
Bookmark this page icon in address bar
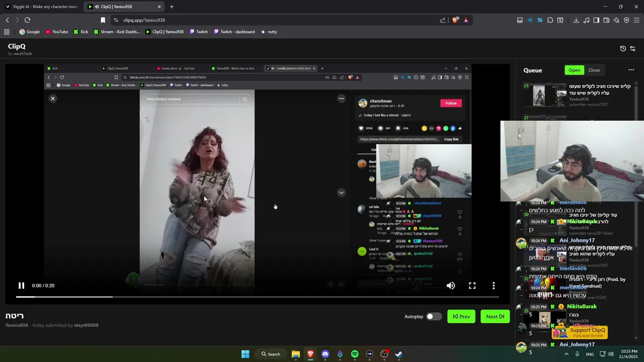103,20
